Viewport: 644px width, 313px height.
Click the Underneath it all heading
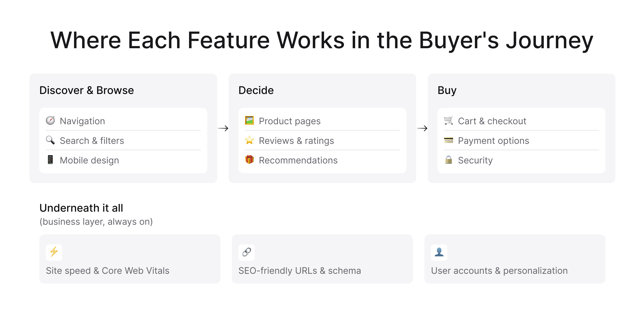pyautogui.click(x=81, y=208)
